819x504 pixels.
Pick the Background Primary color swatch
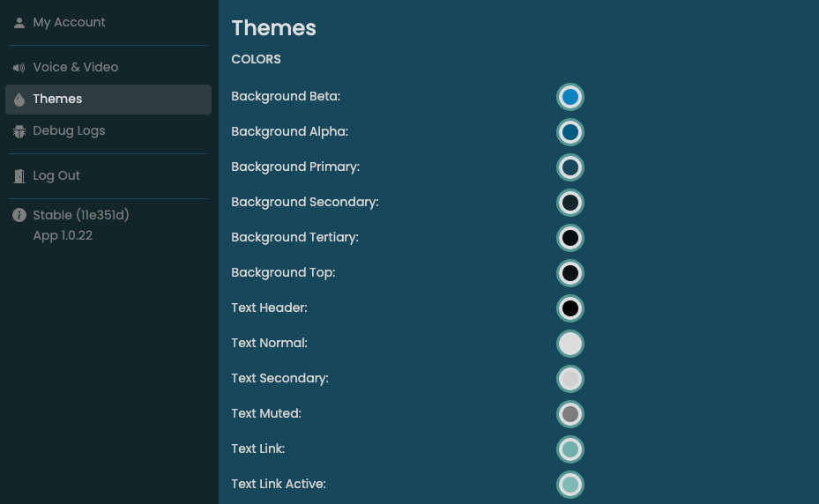[570, 167]
